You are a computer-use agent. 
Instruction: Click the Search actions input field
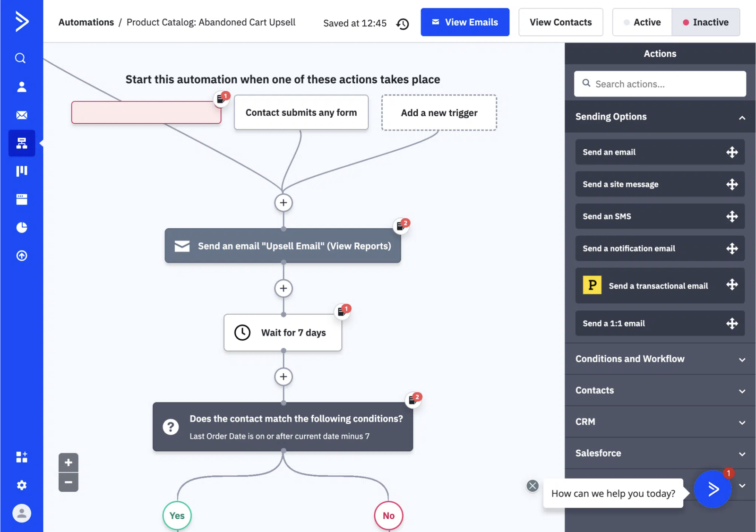660,84
